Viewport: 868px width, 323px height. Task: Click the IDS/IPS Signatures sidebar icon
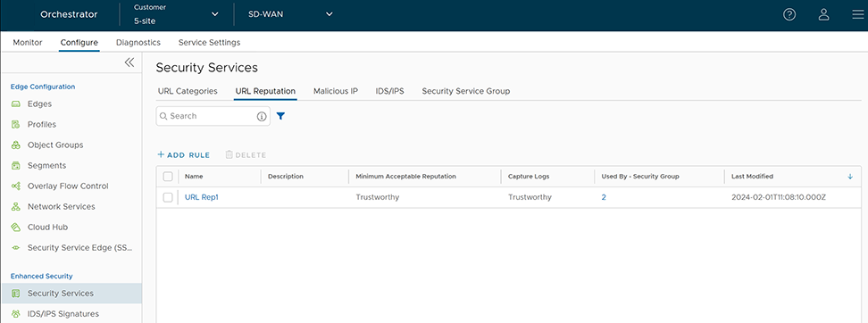point(16,313)
